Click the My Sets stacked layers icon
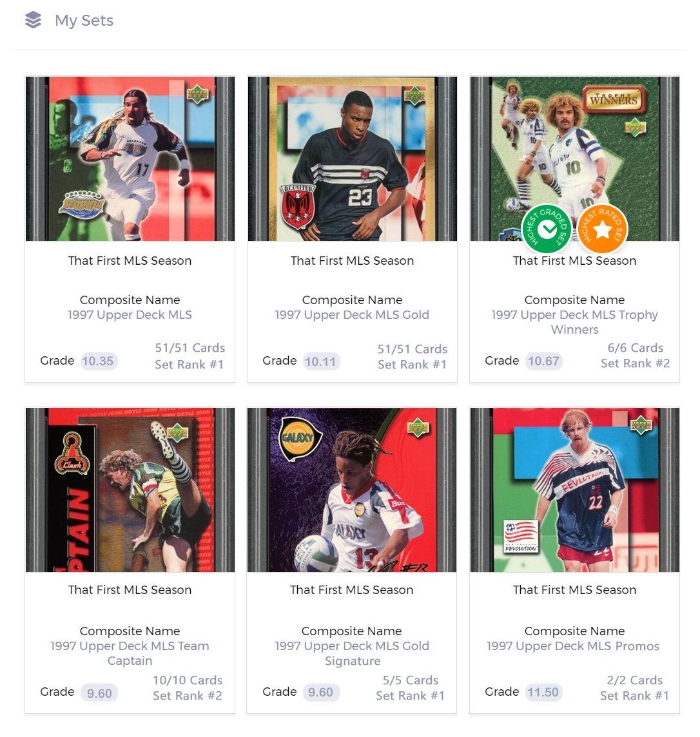 (34, 20)
